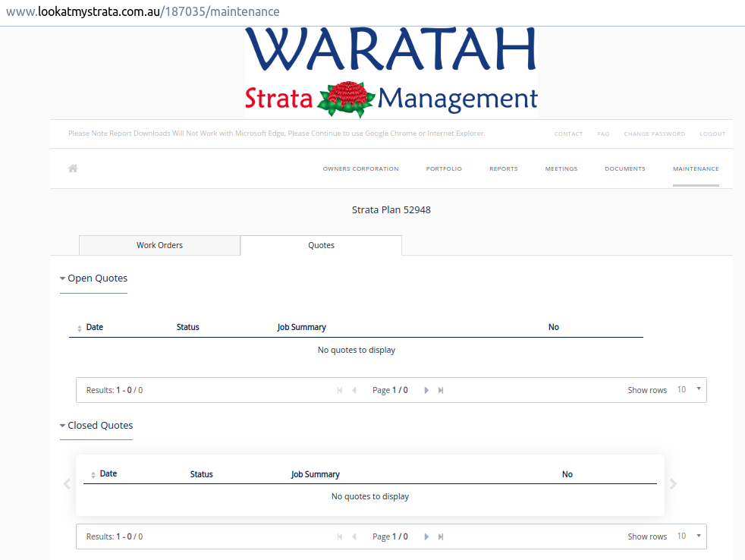Click 'Page 1 / 0' in Closed Quotes pager

coord(390,536)
